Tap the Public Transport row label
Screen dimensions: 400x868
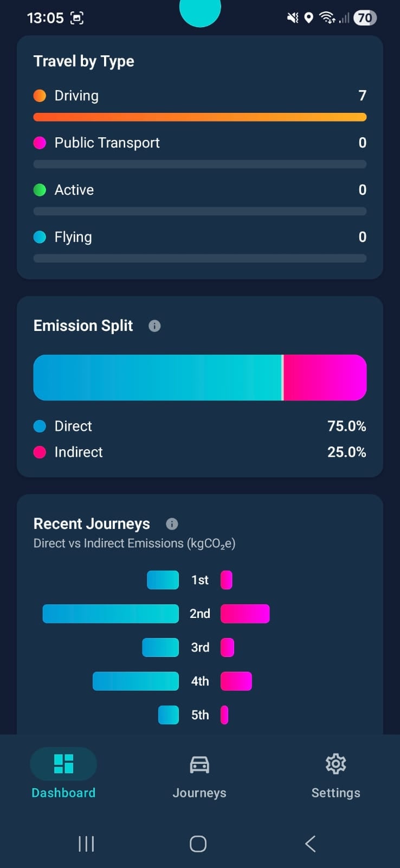coord(107,143)
